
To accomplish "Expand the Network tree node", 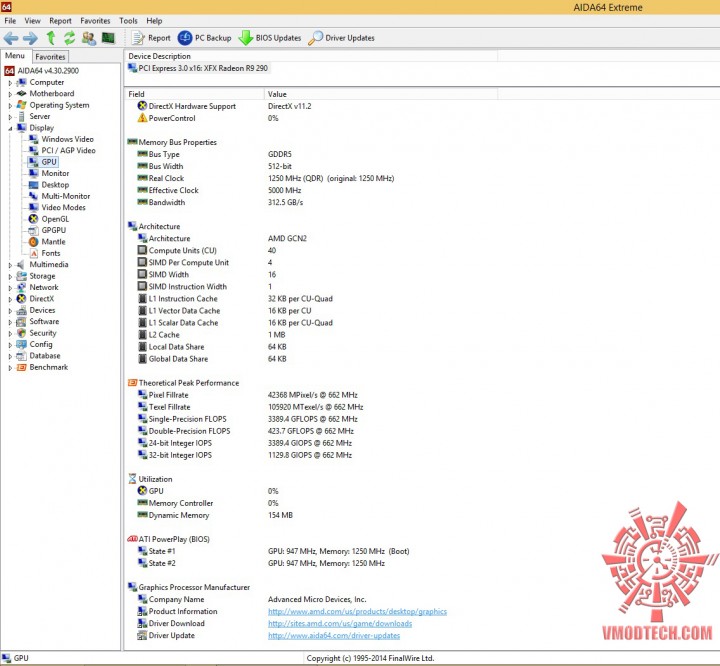I will pyautogui.click(x=10, y=288).
